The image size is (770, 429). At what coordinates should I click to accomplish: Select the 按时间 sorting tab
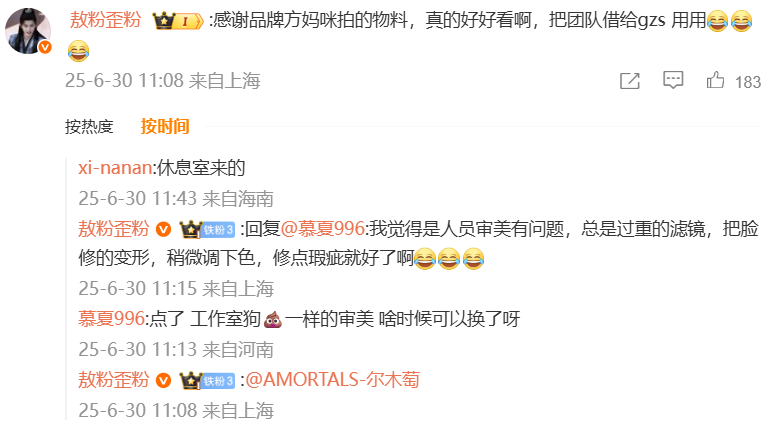(165, 127)
